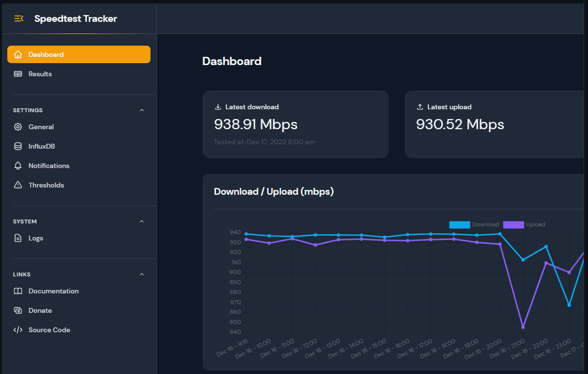Open the Thresholds settings page
588x374 pixels.
coord(46,186)
